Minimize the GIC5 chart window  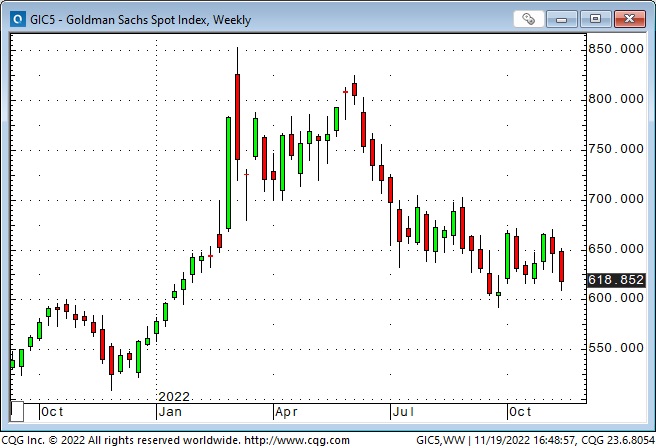coord(561,19)
